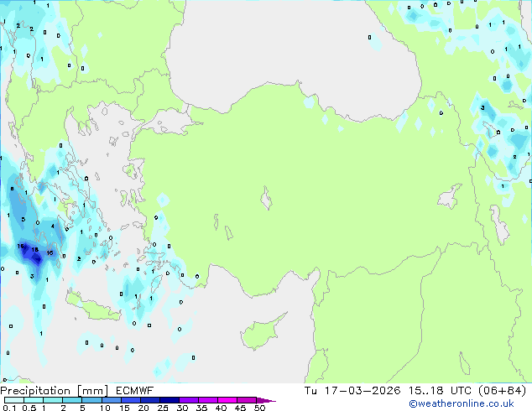The height and width of the screenshot is (411, 532).
Task: Pick the 1–2 mm legend swatch
Action: click(53, 400)
